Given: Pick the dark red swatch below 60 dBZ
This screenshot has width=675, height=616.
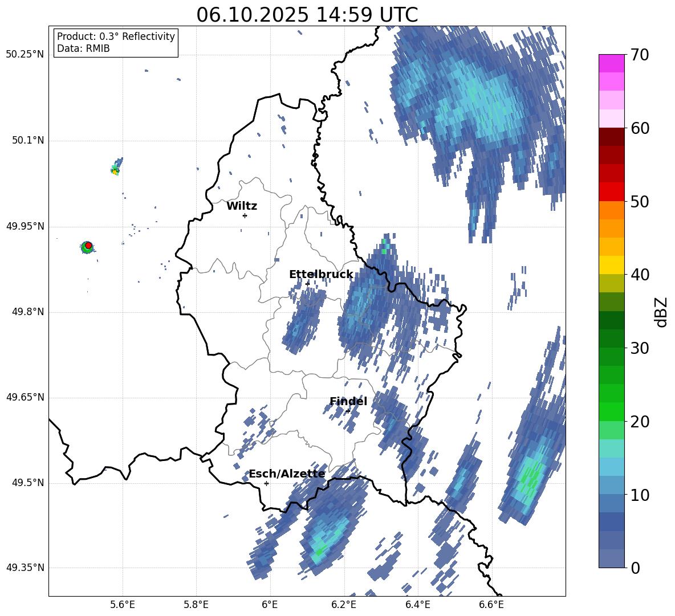Looking at the screenshot, I should pos(611,137).
